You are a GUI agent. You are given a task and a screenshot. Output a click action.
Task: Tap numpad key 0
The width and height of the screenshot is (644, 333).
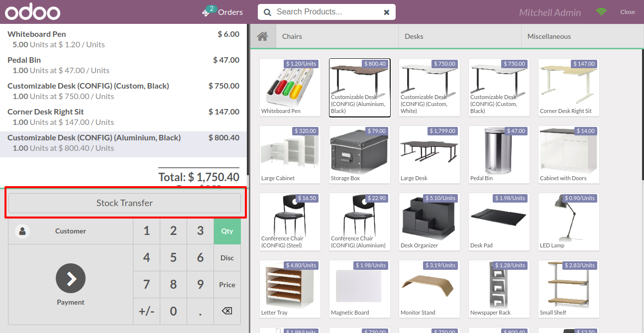pos(173,312)
